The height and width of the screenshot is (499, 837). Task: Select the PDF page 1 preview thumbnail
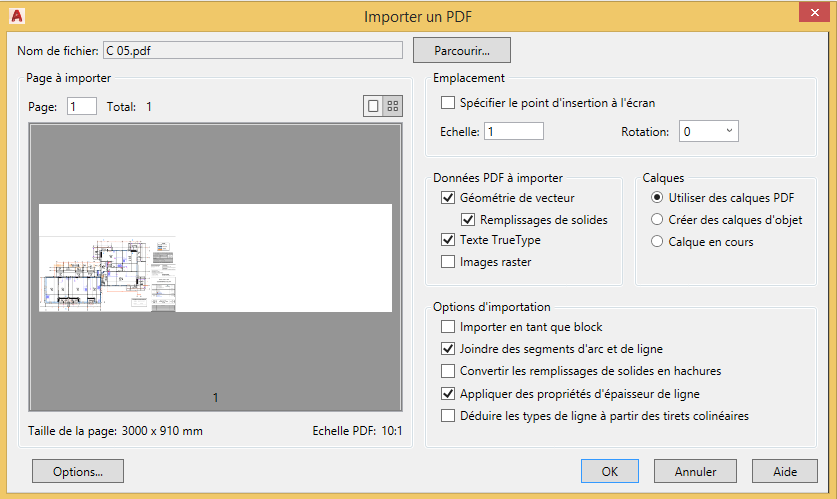point(215,258)
